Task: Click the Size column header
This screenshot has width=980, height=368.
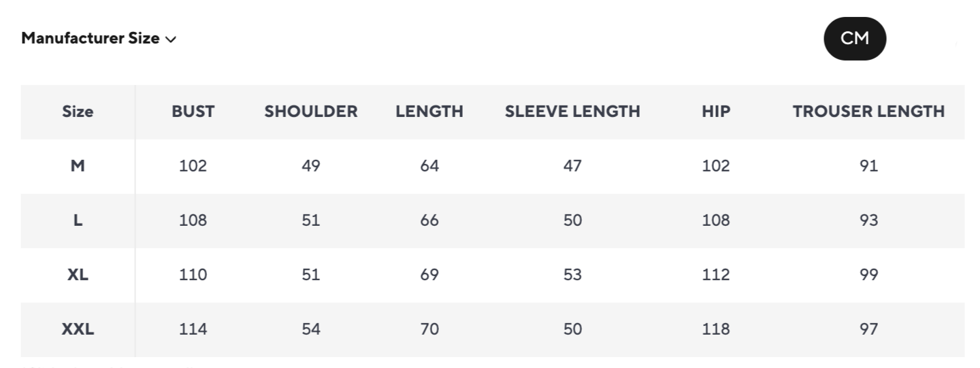Action: [x=78, y=112]
